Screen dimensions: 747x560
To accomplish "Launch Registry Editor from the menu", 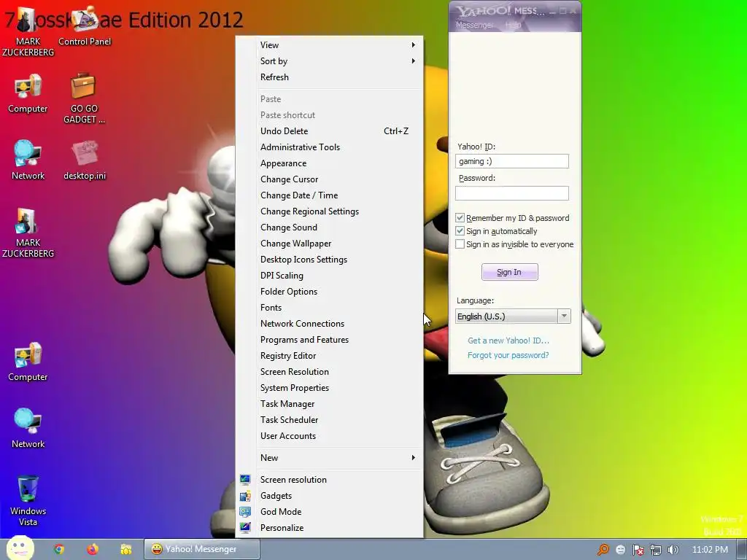I will (x=329, y=356).
